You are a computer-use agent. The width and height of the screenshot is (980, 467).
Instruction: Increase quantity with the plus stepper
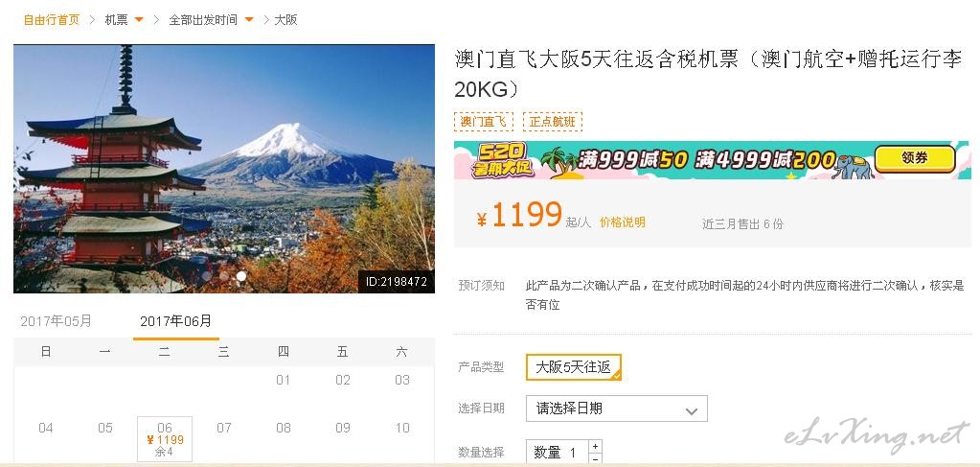pos(595,446)
